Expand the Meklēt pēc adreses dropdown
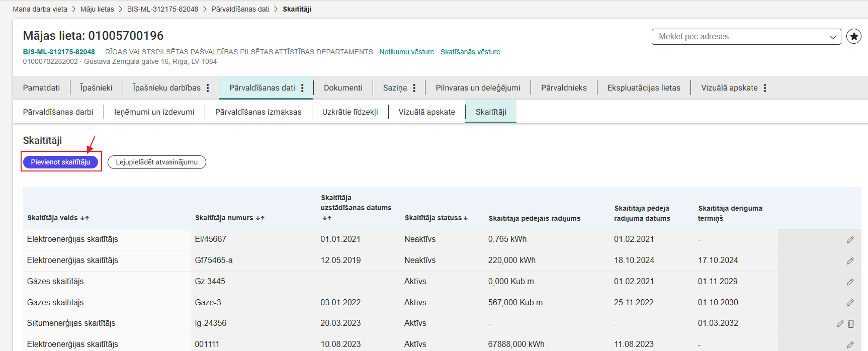The width and height of the screenshot is (868, 351). (x=832, y=37)
